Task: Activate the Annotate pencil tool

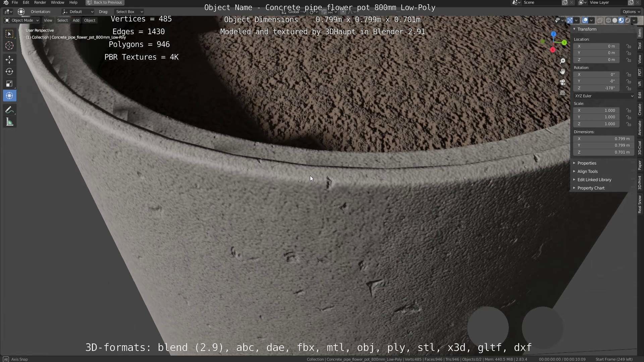Action: click(9, 110)
